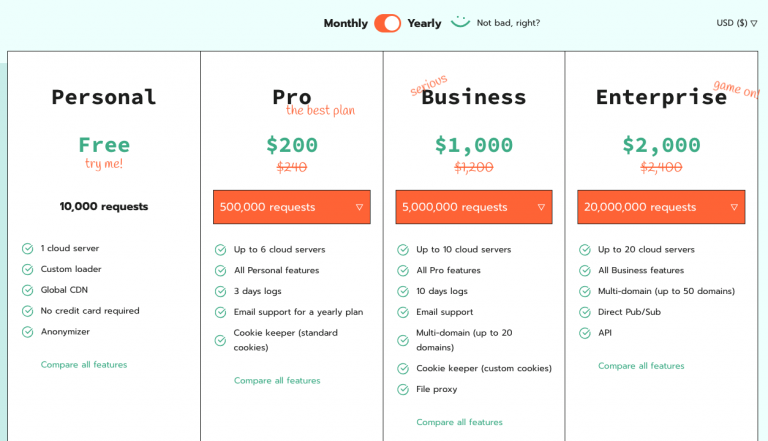The width and height of the screenshot is (768, 441).
Task: Click the checkmark next to 3 days logs
Action: (221, 291)
